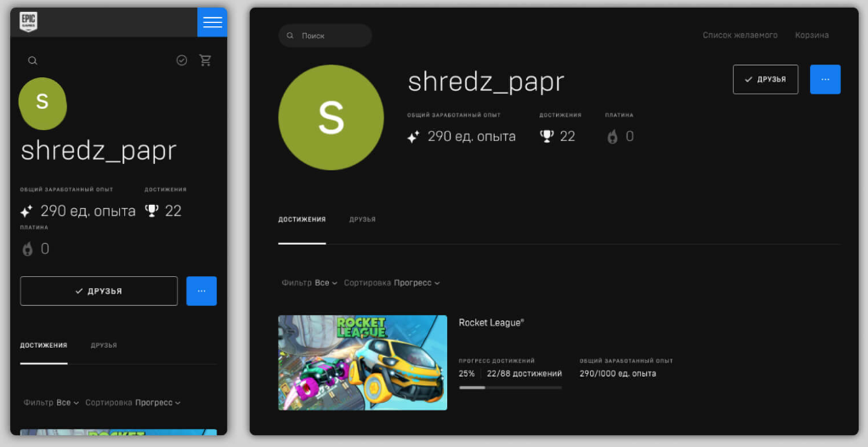
Task: Open the Rocket League title link
Action: pyautogui.click(x=491, y=323)
